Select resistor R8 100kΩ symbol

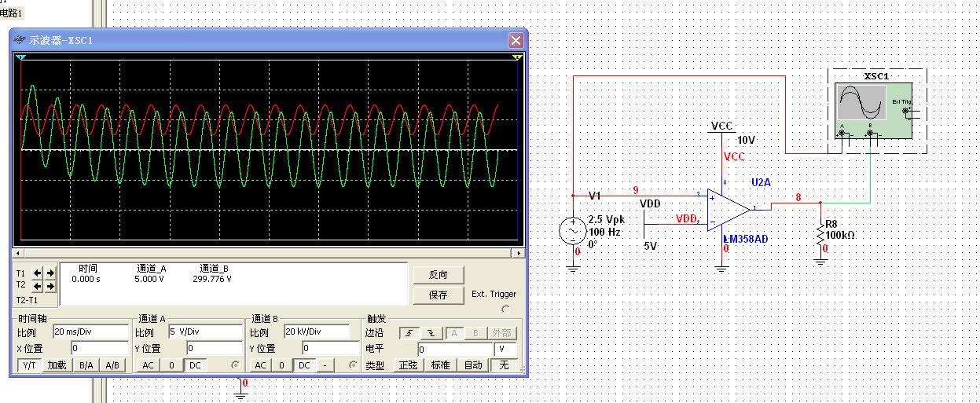820,233
